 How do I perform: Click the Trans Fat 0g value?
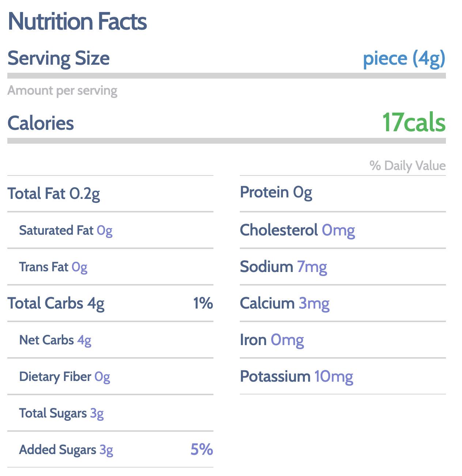click(x=79, y=267)
